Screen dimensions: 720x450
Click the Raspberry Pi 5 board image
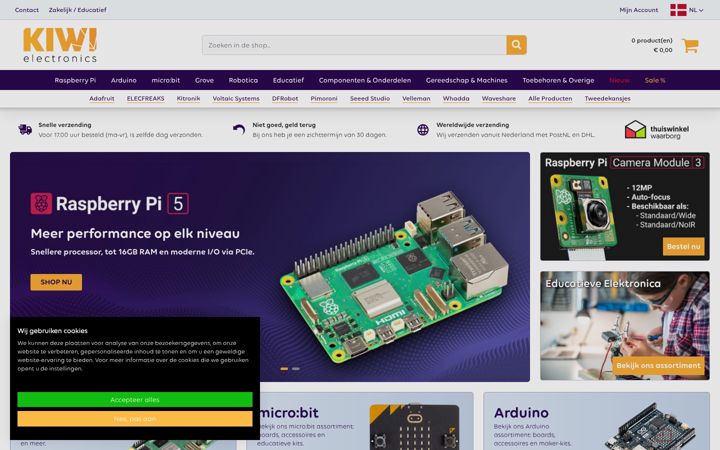tap(395, 278)
